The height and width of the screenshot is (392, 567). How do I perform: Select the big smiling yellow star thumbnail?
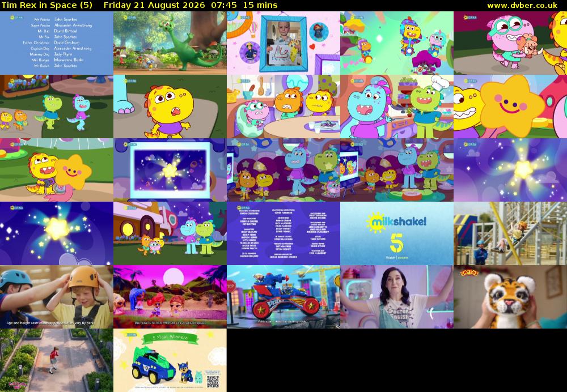(510, 106)
